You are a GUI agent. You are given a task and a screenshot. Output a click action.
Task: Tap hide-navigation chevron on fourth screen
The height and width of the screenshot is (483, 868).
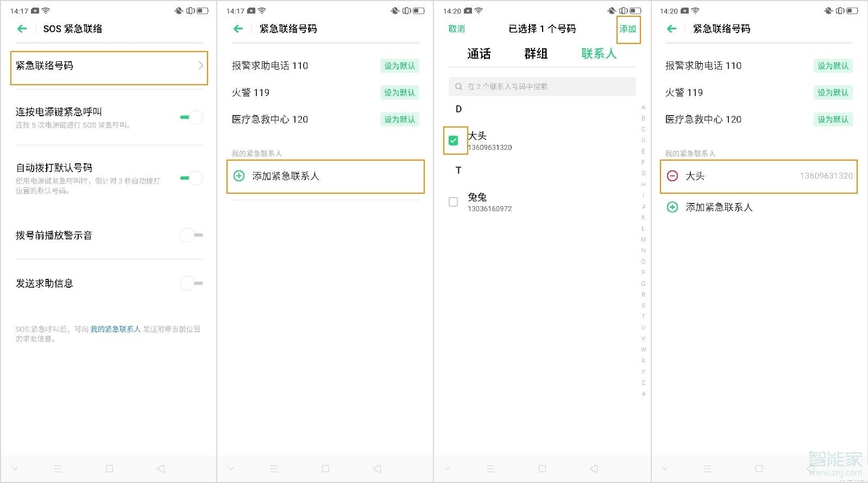pyautogui.click(x=664, y=468)
